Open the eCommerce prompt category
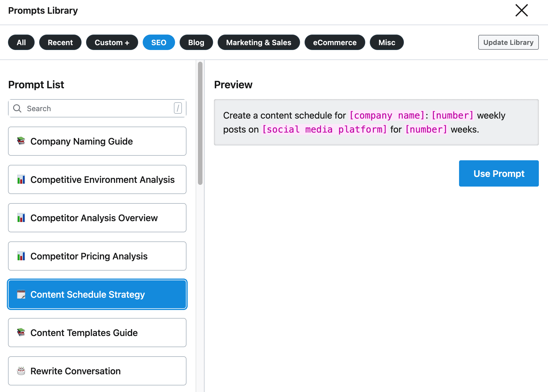 coord(335,42)
